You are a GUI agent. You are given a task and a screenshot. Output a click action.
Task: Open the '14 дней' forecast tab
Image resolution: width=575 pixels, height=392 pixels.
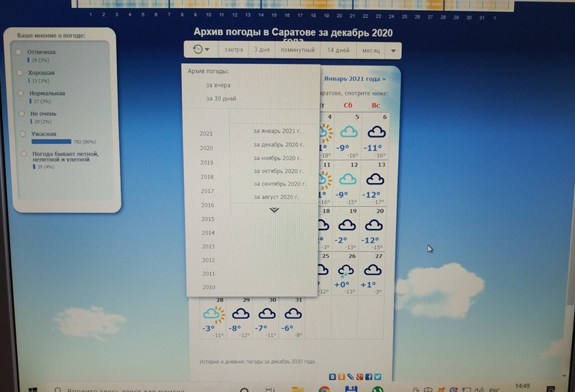(338, 50)
